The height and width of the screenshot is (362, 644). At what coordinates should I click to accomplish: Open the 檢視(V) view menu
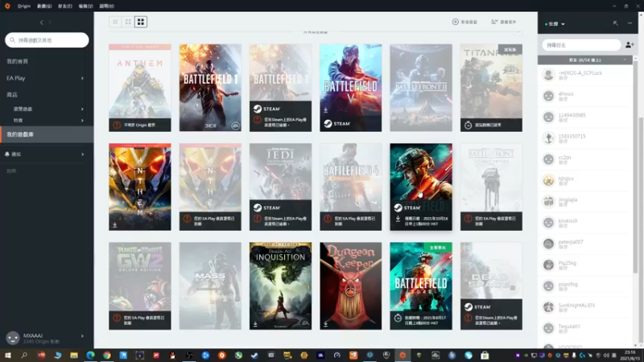[x=86, y=6]
